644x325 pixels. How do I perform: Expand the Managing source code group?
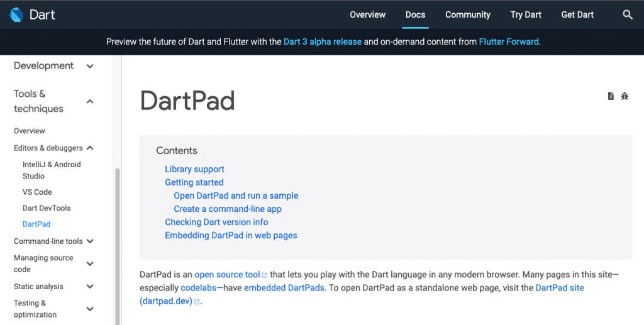click(x=90, y=264)
